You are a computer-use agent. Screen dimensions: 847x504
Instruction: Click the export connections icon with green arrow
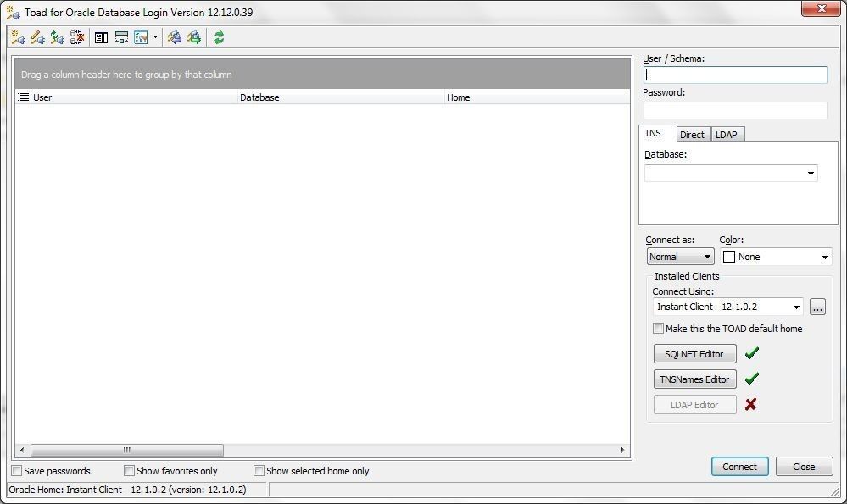[x=194, y=37]
